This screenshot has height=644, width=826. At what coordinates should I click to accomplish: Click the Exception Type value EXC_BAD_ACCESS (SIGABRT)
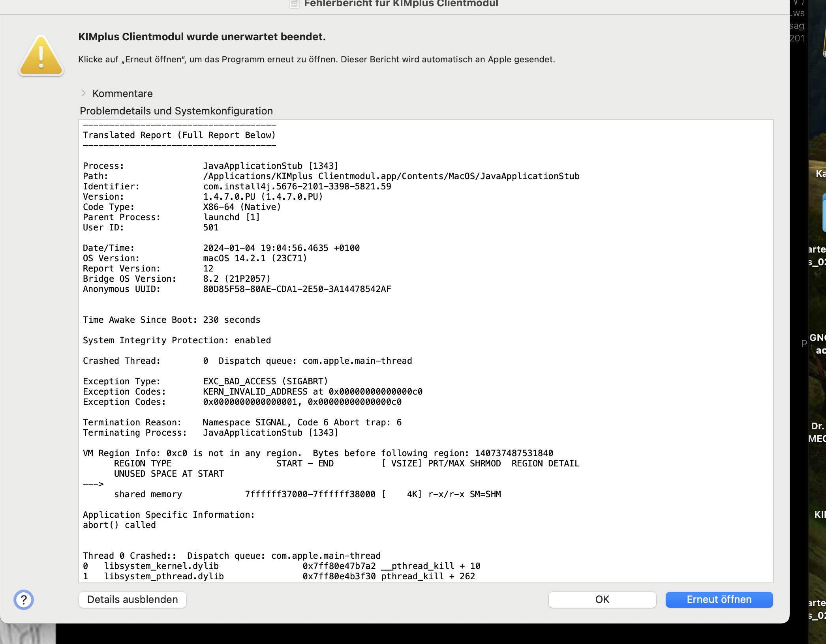tap(265, 381)
